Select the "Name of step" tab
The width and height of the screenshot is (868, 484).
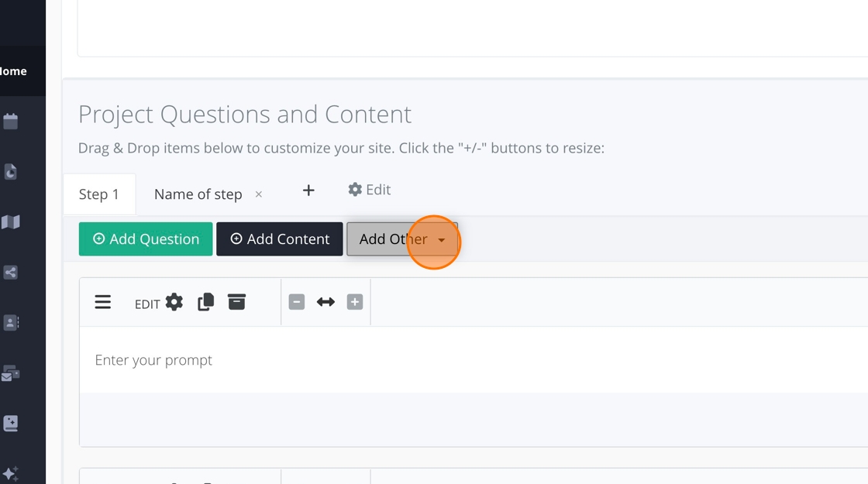click(198, 194)
